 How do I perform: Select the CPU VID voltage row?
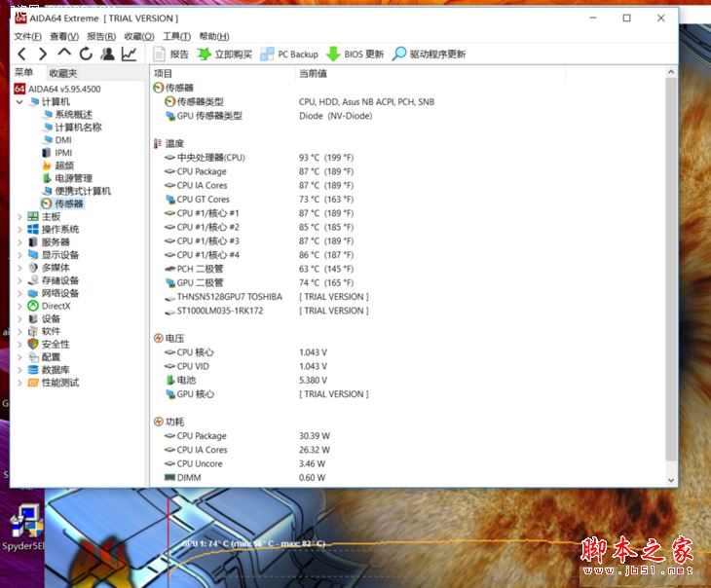pos(406,366)
